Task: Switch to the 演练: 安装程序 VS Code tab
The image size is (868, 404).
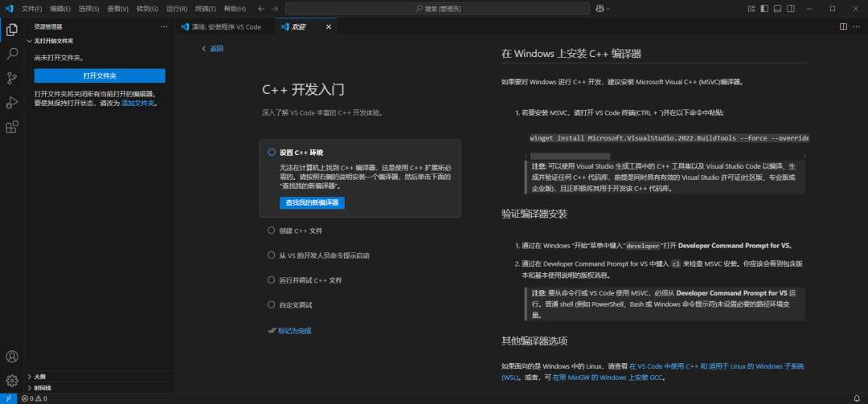Action: [225, 27]
